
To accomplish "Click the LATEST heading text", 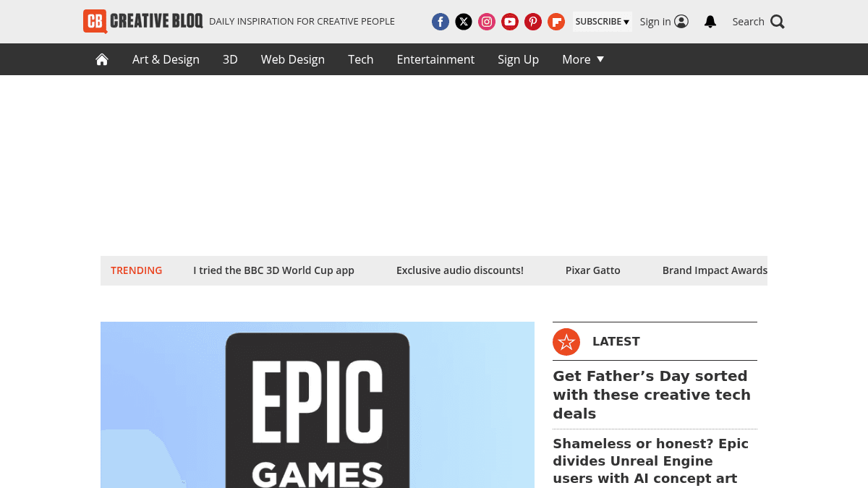I will 616,341.
